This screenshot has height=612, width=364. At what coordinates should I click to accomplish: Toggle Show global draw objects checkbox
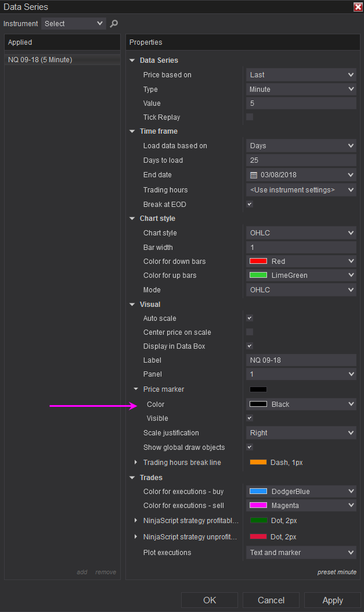coord(250,448)
